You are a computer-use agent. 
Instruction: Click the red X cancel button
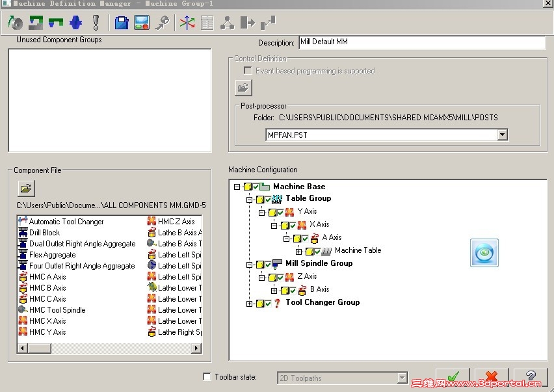coord(492,377)
